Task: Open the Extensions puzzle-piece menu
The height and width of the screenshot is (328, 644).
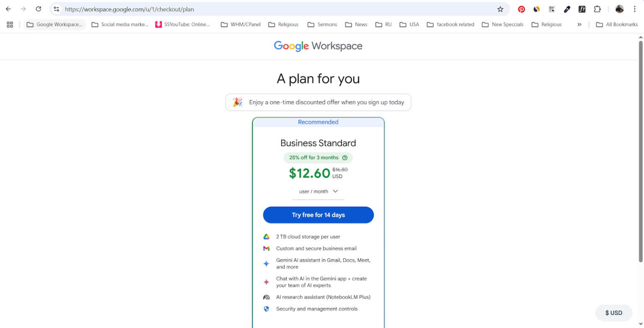Action: click(597, 9)
